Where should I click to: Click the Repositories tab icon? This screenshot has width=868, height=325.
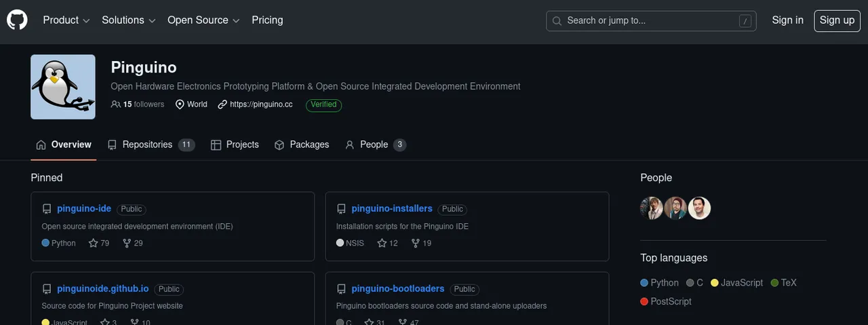[113, 145]
